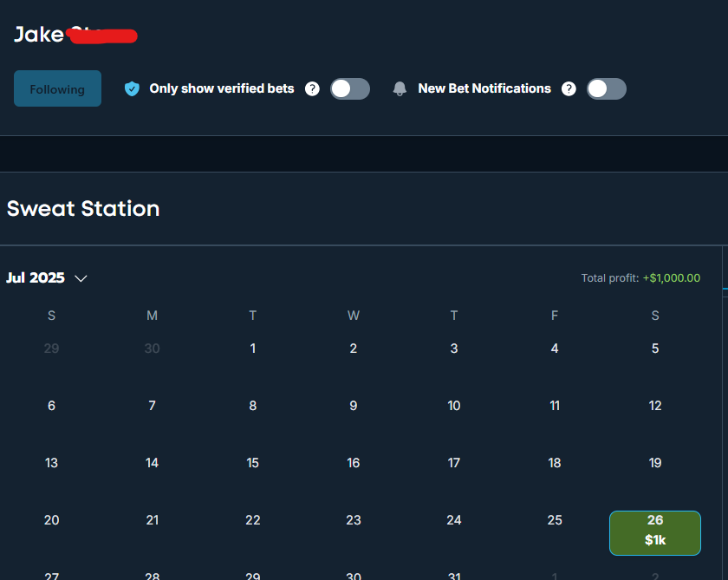Image resolution: width=728 pixels, height=580 pixels.
Task: Select day 4 on calendar
Action: click(555, 349)
